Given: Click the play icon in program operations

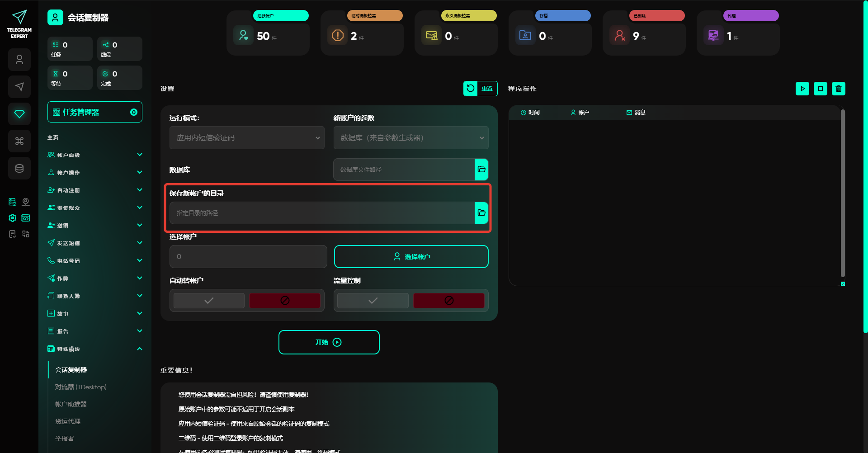Looking at the screenshot, I should pos(802,89).
